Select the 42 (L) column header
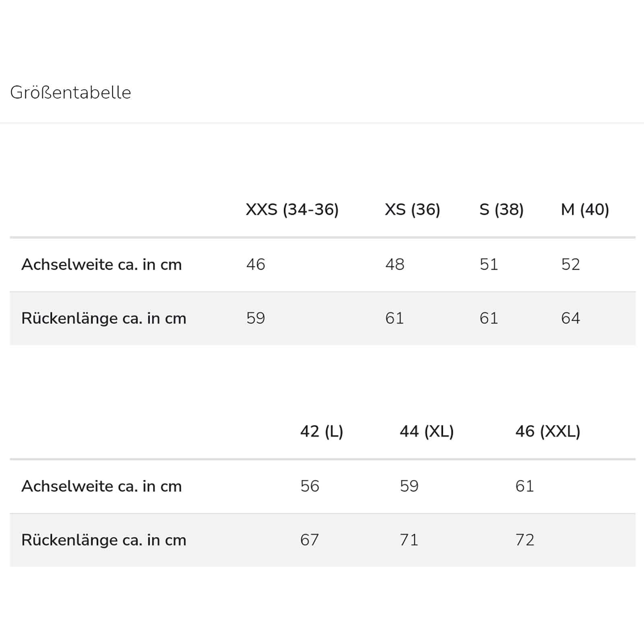This screenshot has width=644, height=644. click(322, 431)
